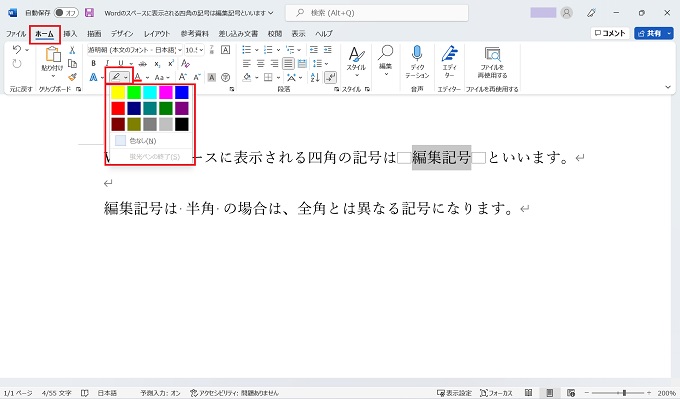Image resolution: width=680 pixels, height=399 pixels.
Task: Click the spelling check book icon
Action: 85,393
